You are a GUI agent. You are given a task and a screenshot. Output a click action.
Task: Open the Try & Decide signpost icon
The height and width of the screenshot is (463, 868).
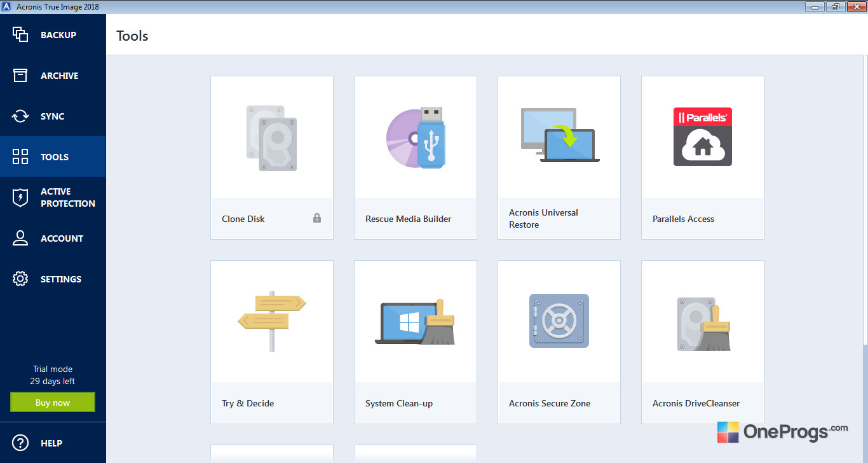coord(272,321)
